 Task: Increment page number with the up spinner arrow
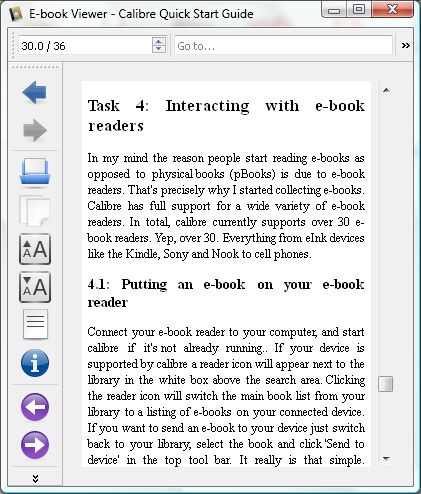[x=159, y=41]
